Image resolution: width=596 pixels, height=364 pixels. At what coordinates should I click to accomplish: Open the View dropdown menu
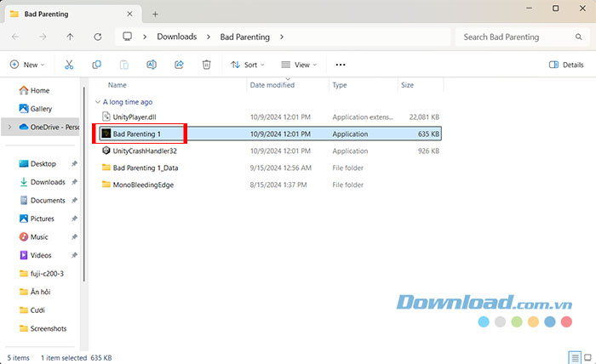[298, 65]
